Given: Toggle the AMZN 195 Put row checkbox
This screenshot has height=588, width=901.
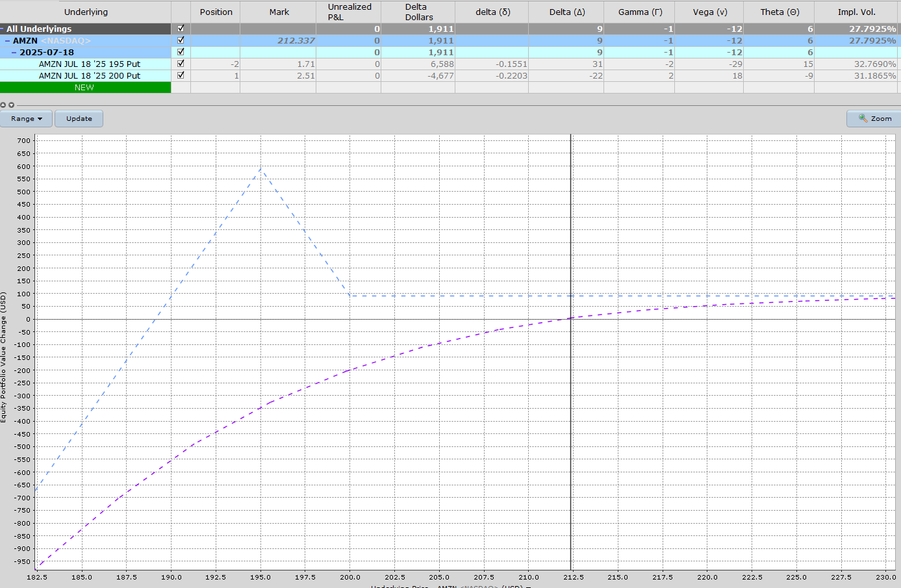Looking at the screenshot, I should click(x=181, y=64).
